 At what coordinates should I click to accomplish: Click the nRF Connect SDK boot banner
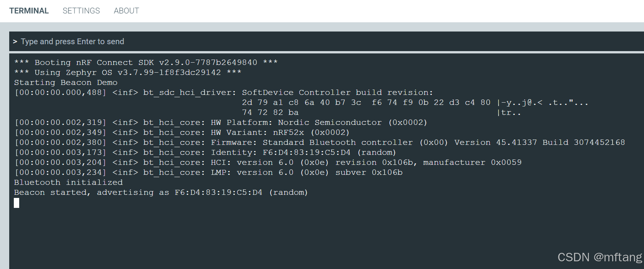[146, 62]
